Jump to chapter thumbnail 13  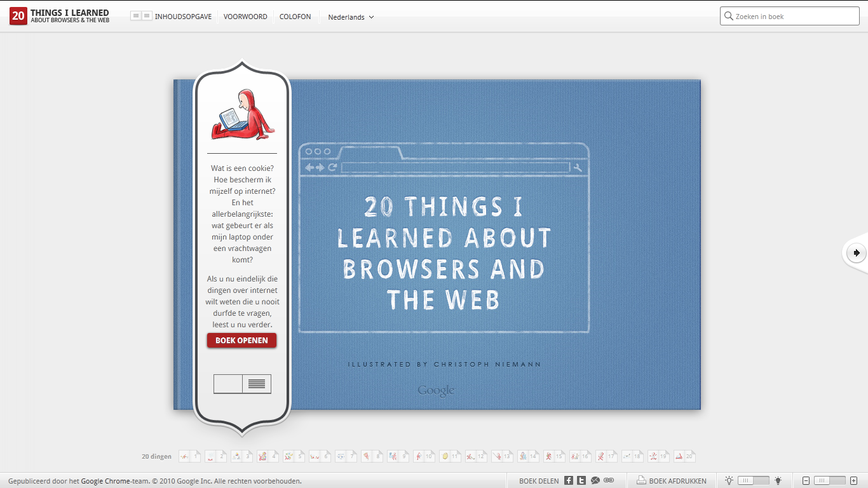pyautogui.click(x=503, y=456)
